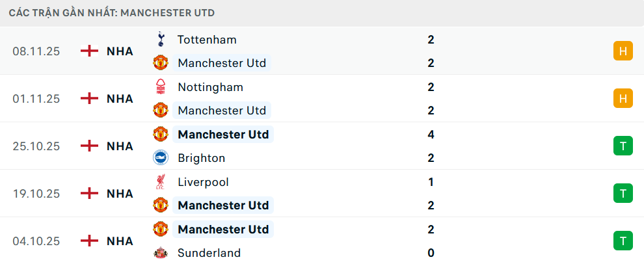Click the green T badge for the Sunderland match
The image size is (644, 264).
[623, 241]
